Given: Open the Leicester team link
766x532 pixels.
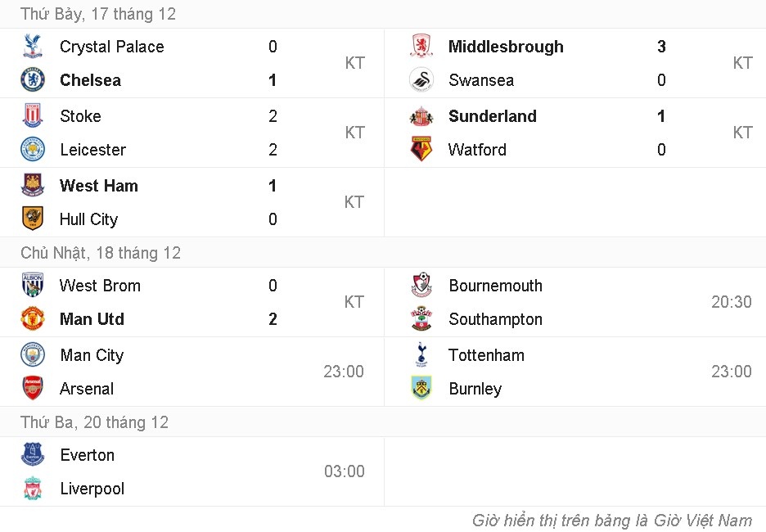Looking at the screenshot, I should coord(92,150).
